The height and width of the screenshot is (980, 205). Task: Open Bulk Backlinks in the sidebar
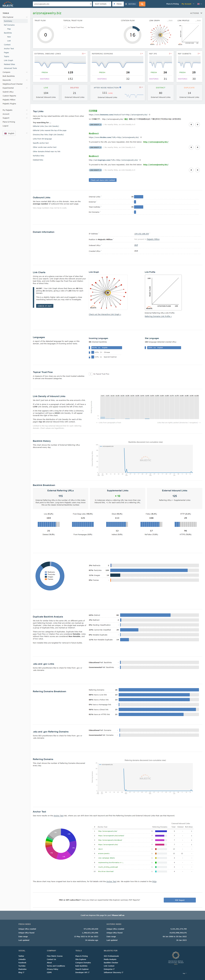tap(9, 76)
